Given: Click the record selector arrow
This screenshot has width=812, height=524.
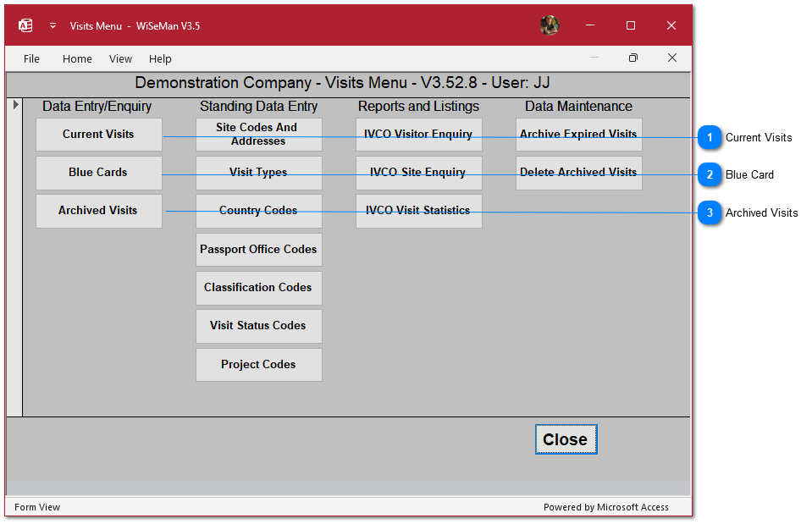Looking at the screenshot, I should click(x=14, y=105).
